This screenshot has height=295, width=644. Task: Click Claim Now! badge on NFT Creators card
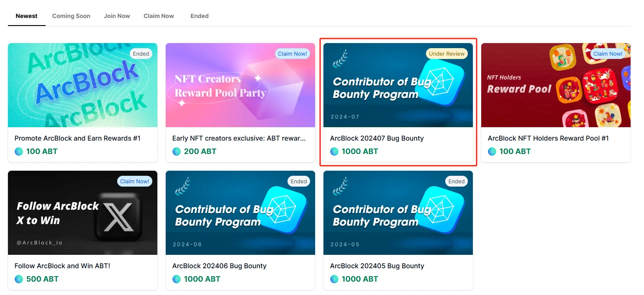(292, 54)
